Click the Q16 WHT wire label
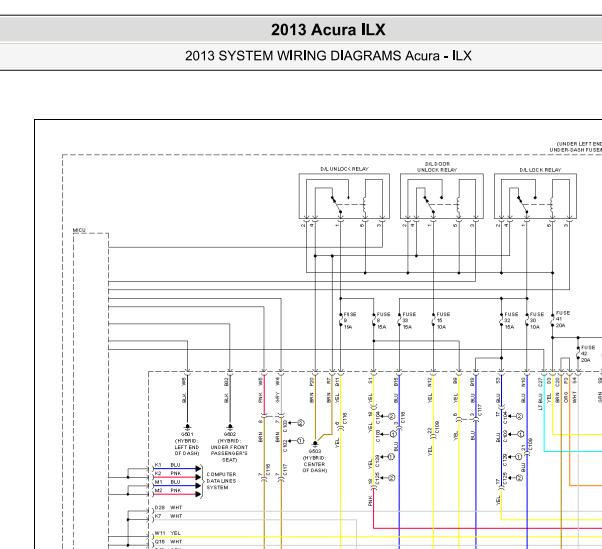 click(x=168, y=542)
